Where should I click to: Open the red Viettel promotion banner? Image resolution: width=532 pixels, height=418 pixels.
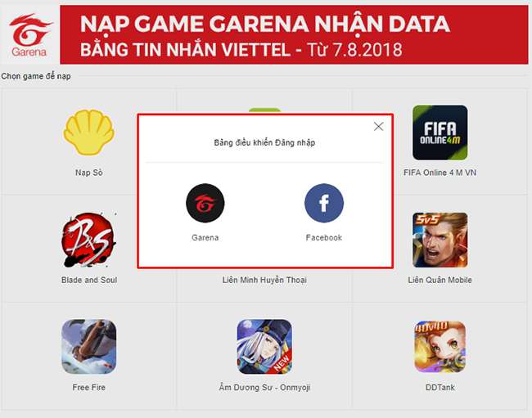(294, 34)
